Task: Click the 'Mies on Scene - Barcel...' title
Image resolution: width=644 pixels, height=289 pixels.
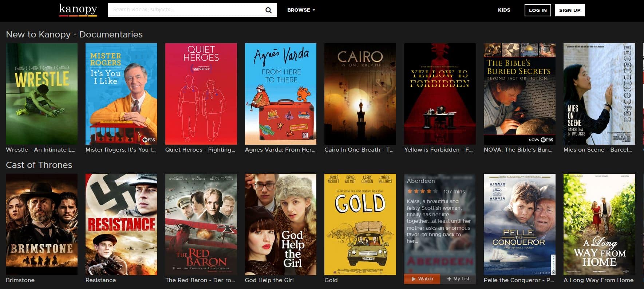Action: tap(598, 149)
